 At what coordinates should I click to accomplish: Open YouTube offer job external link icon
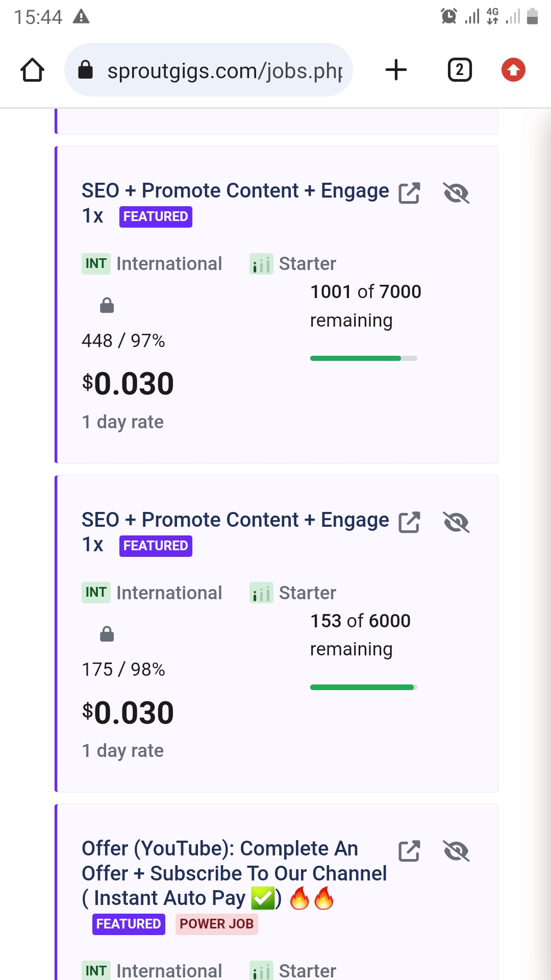(409, 851)
